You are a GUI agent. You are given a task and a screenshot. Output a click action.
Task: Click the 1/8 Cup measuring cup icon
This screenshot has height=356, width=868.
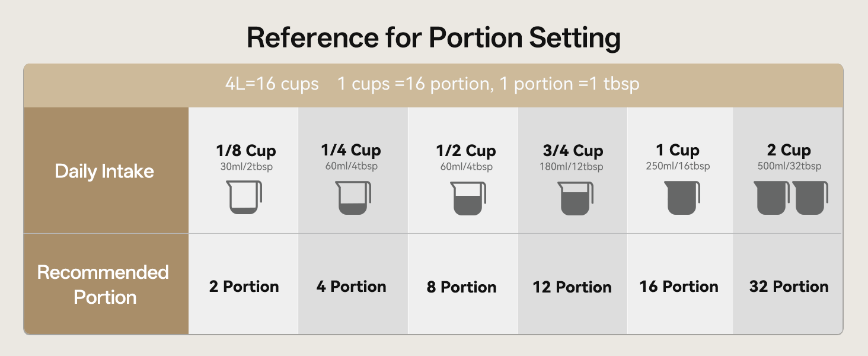click(x=244, y=198)
